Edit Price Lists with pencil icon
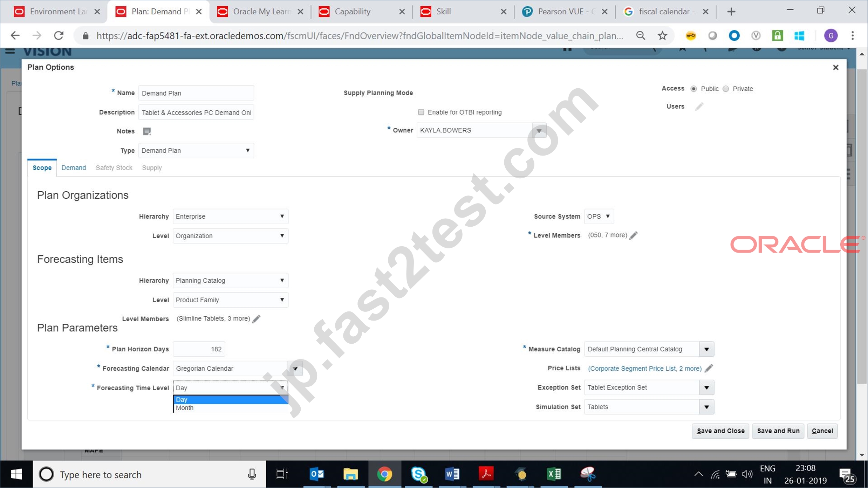This screenshot has width=868, height=488. click(x=709, y=369)
